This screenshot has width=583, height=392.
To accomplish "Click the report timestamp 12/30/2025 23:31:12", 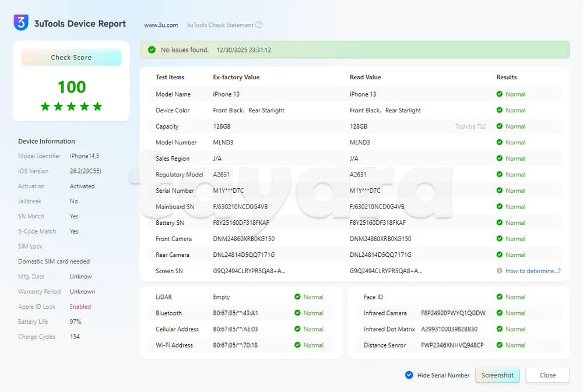I will click(244, 50).
